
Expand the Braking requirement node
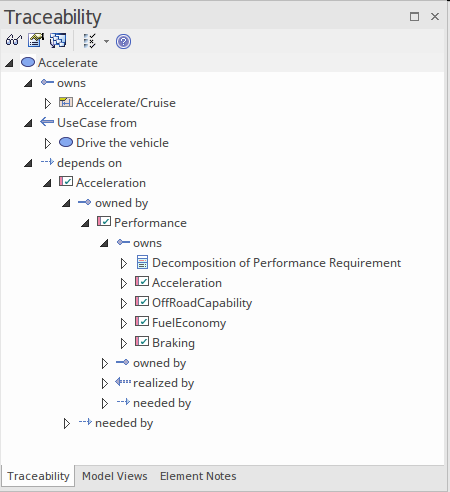click(x=124, y=343)
